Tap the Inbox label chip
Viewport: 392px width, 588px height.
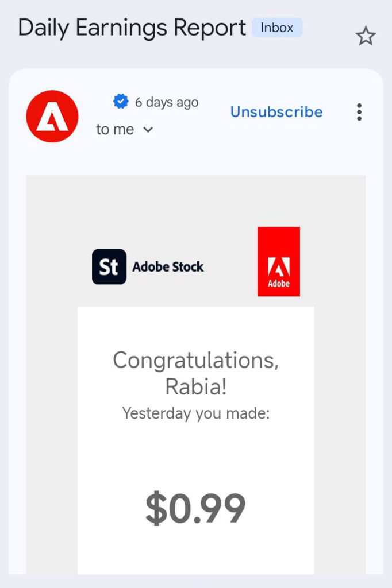click(x=277, y=28)
